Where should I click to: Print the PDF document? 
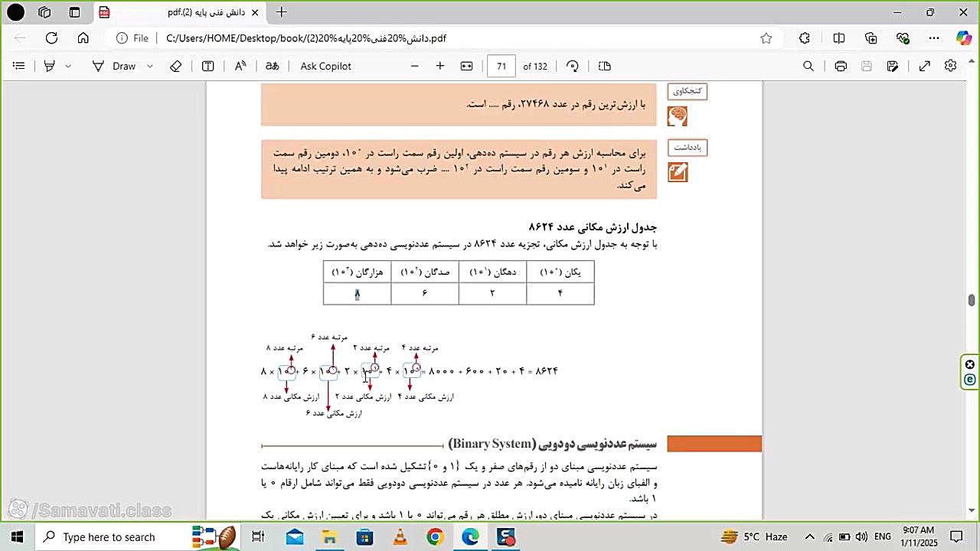click(x=841, y=66)
